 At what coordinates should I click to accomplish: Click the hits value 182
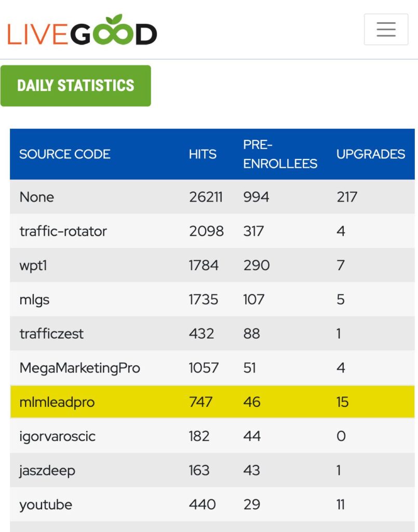pyautogui.click(x=199, y=436)
